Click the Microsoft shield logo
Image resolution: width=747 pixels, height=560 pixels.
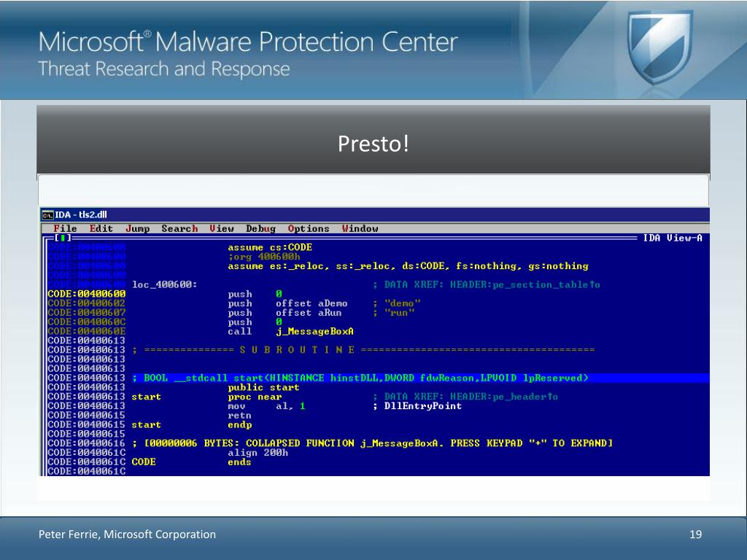[659, 46]
